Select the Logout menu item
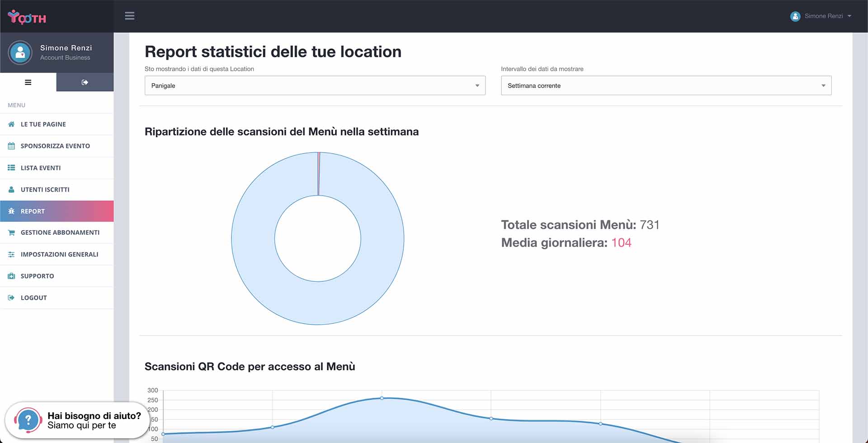 [x=57, y=298]
